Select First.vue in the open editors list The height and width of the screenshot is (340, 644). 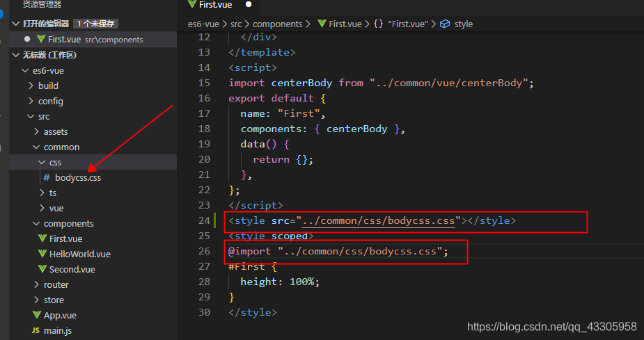click(x=93, y=39)
